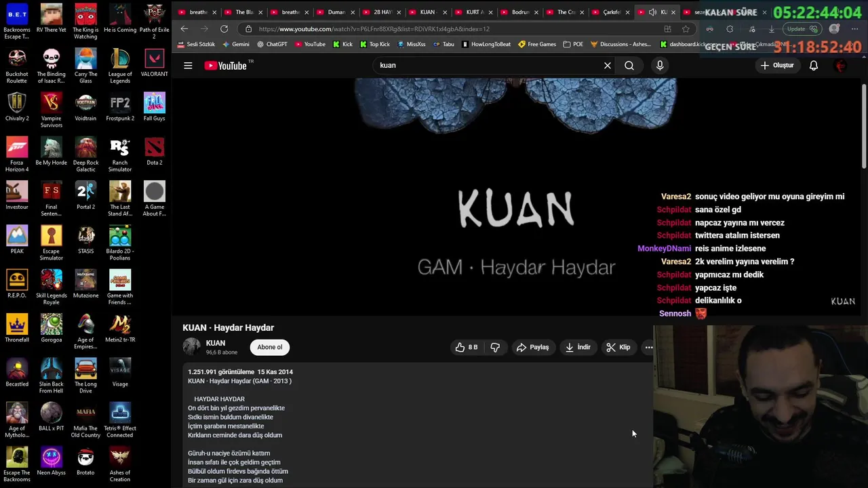Viewport: 868px width, 488px height.
Task: Dislike the KUAN video
Action: coord(495,347)
